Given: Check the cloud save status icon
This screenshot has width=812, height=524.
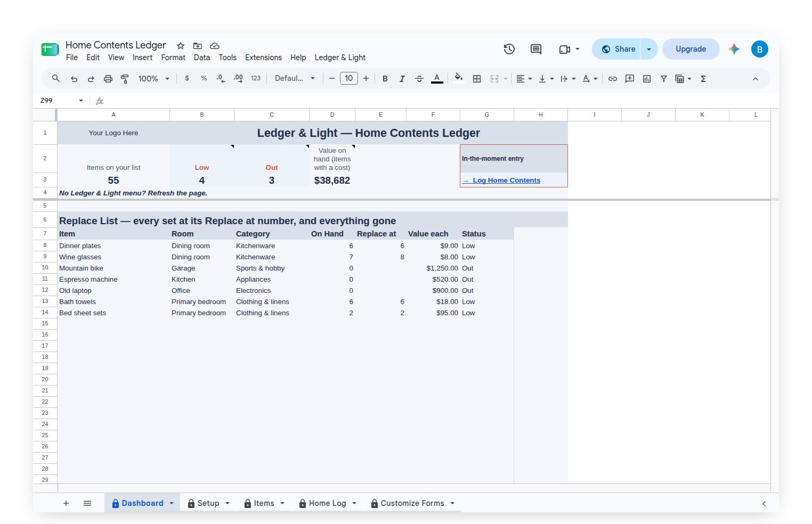Looking at the screenshot, I should point(215,46).
